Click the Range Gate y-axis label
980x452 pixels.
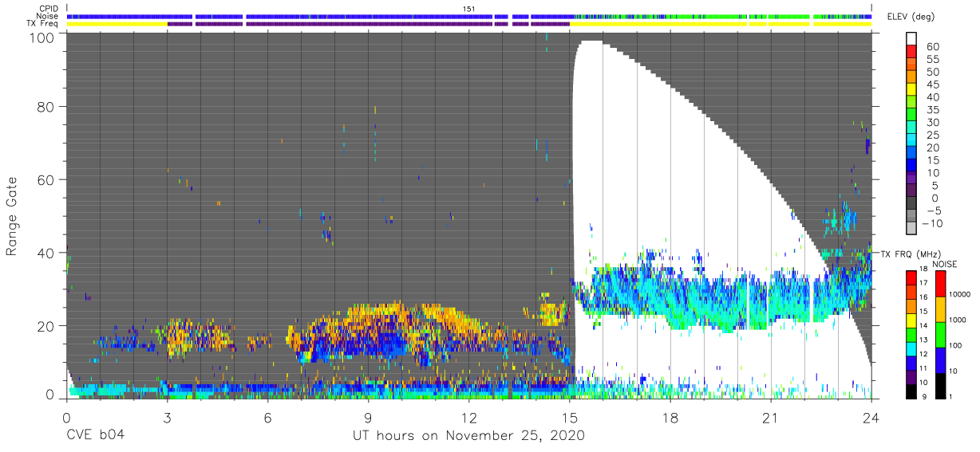click(x=12, y=216)
